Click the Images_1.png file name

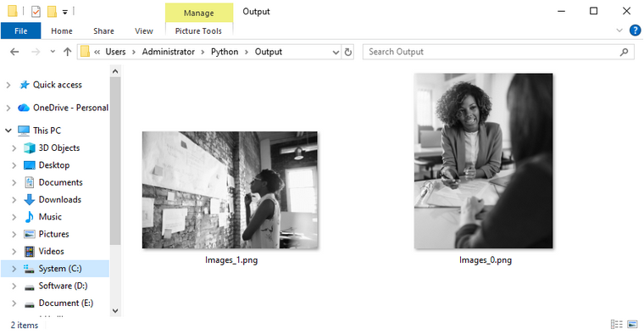click(x=231, y=260)
